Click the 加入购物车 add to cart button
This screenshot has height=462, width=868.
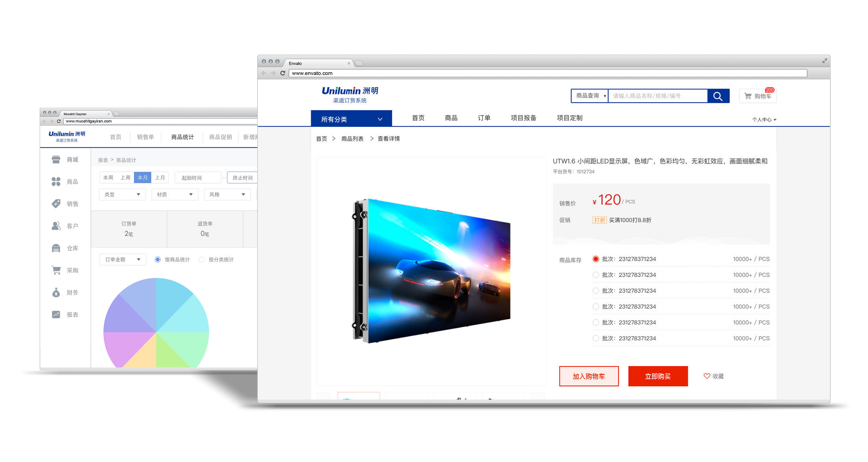tap(589, 376)
